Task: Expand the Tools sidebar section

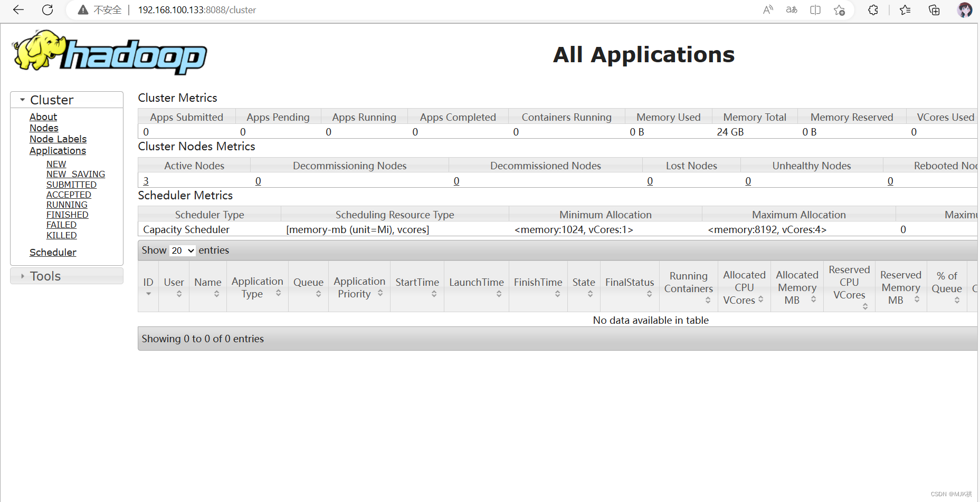Action: 22,276
